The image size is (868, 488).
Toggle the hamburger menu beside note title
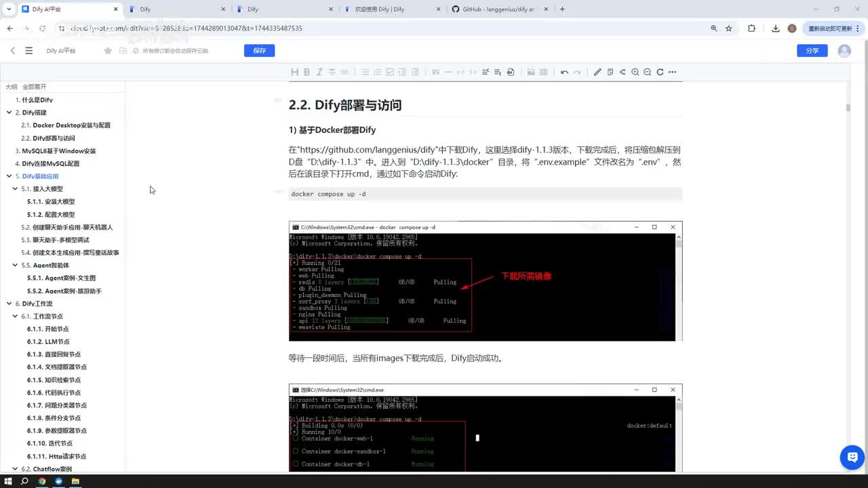(x=28, y=51)
